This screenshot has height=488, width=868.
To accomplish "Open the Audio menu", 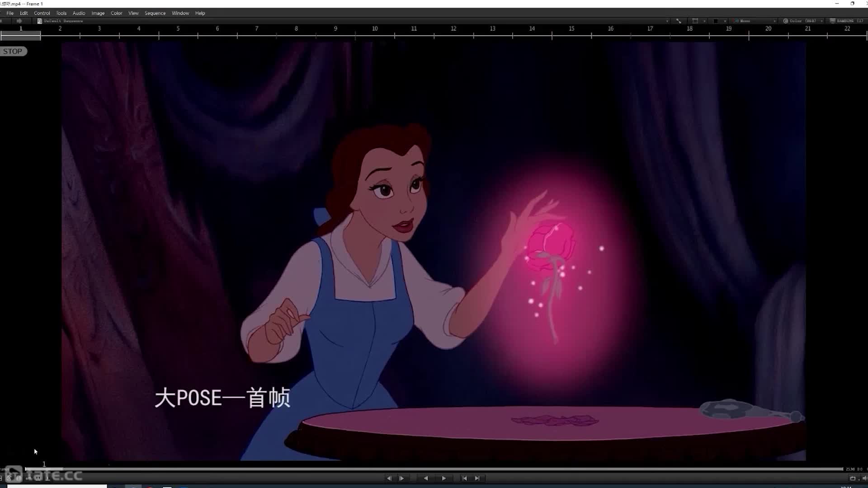I will 79,13.
